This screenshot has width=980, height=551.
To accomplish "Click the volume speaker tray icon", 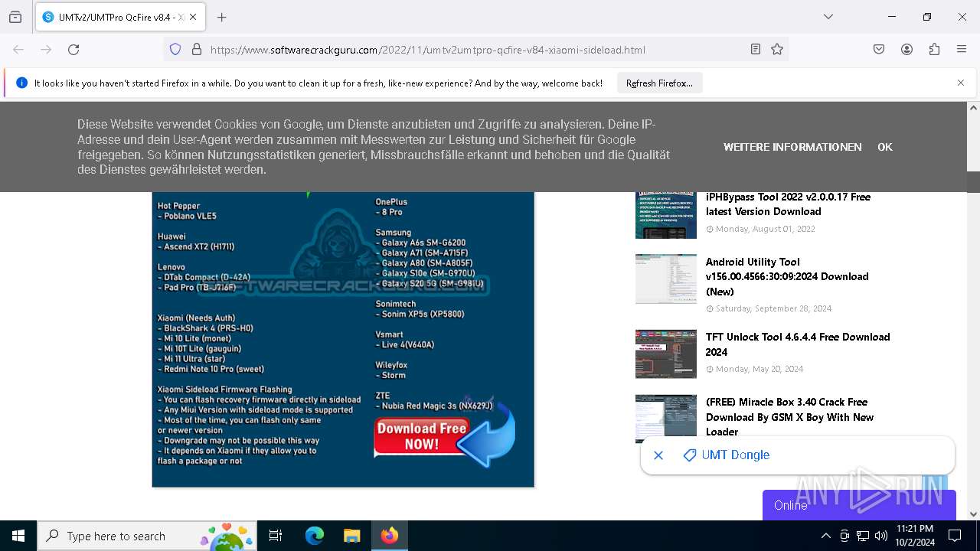I will click(x=881, y=536).
